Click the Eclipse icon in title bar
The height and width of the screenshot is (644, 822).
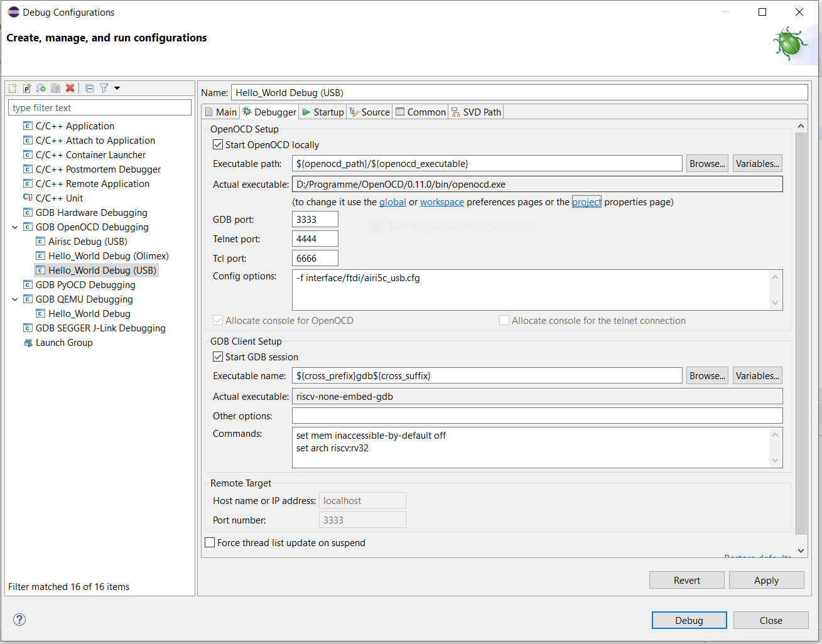click(13, 12)
